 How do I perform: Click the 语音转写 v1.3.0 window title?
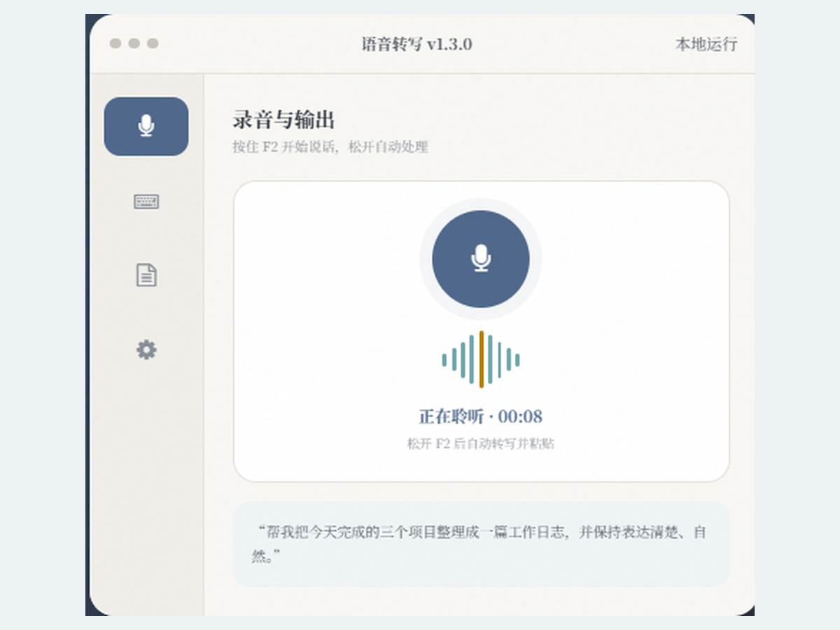pyautogui.click(x=417, y=44)
